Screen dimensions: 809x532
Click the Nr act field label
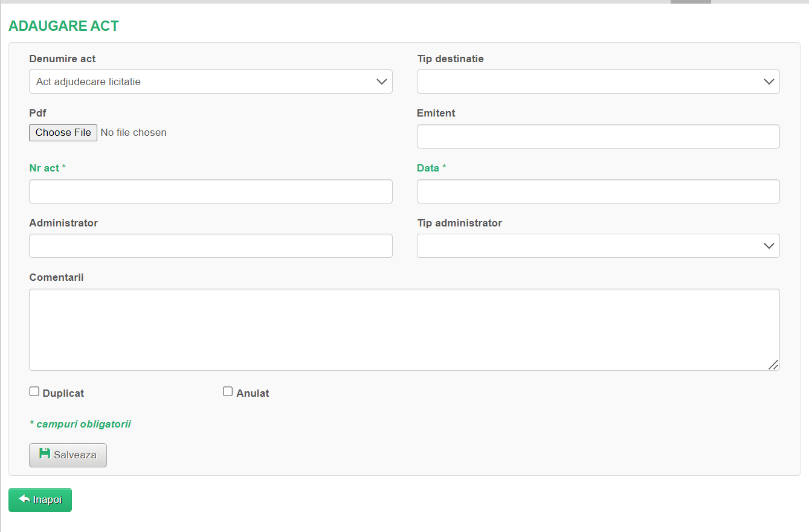pyautogui.click(x=44, y=168)
